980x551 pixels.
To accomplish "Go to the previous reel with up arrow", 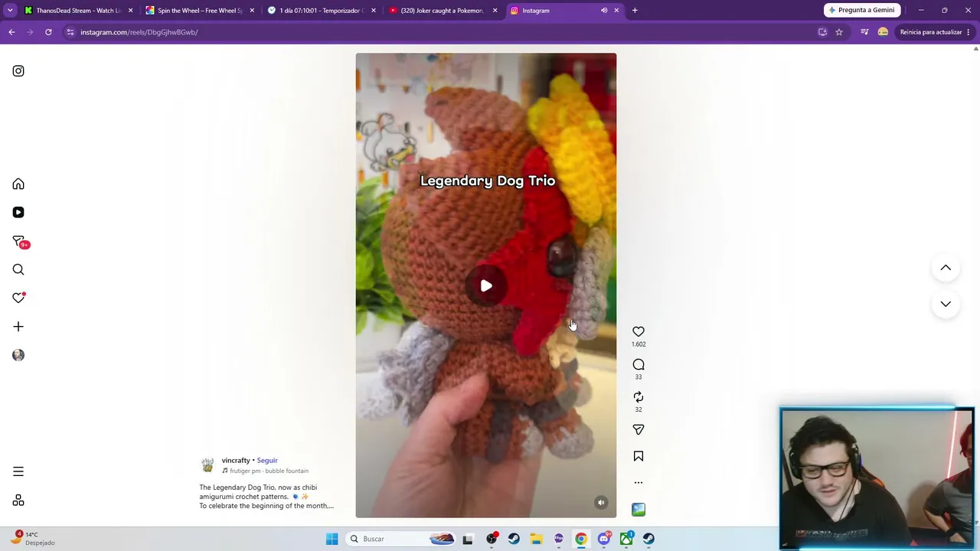I will pyautogui.click(x=946, y=268).
